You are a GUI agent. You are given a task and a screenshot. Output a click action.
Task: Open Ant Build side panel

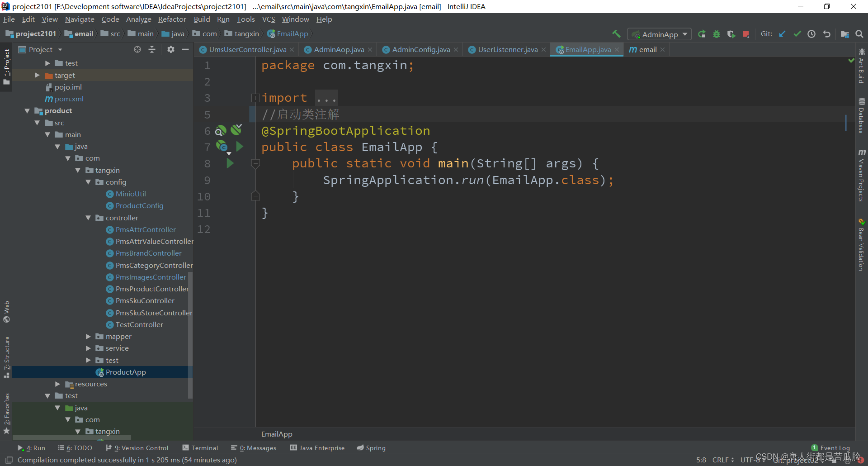coord(862,66)
